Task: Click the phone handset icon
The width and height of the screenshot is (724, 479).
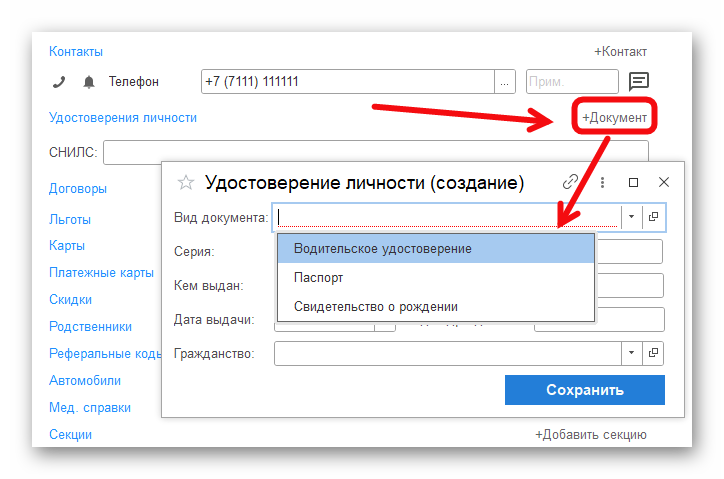Action: 59,82
